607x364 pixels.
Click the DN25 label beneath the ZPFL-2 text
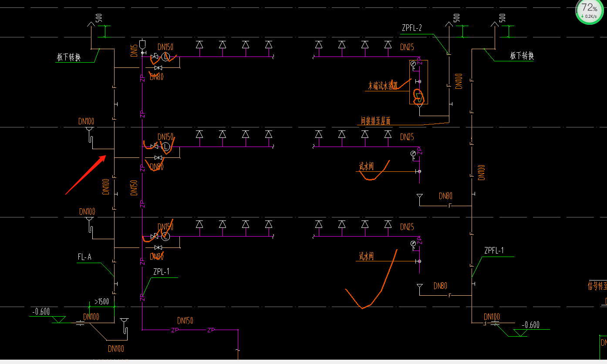tap(407, 47)
